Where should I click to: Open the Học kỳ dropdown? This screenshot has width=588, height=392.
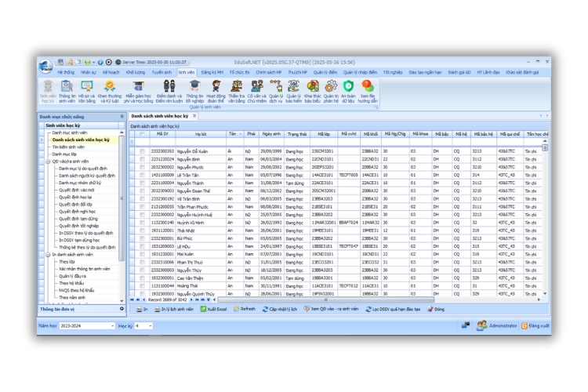coord(150,325)
